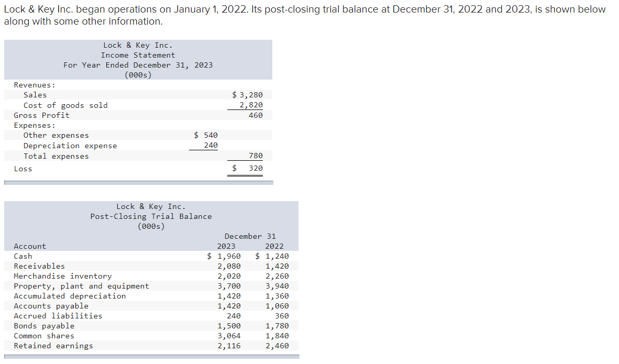The image size is (619, 364).
Task: Select the Loss amount $320
Action: coord(247,168)
